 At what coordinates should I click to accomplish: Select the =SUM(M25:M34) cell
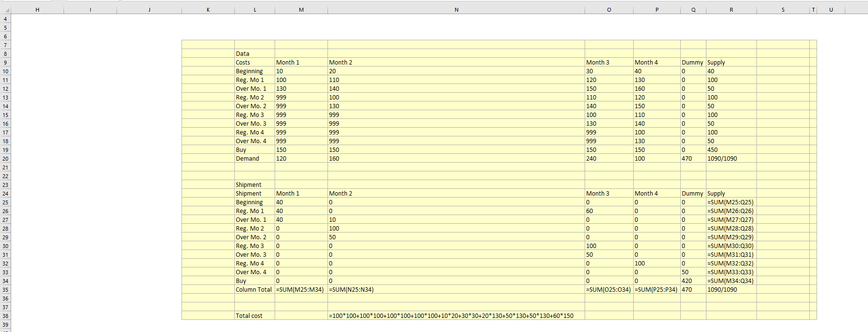click(301, 290)
